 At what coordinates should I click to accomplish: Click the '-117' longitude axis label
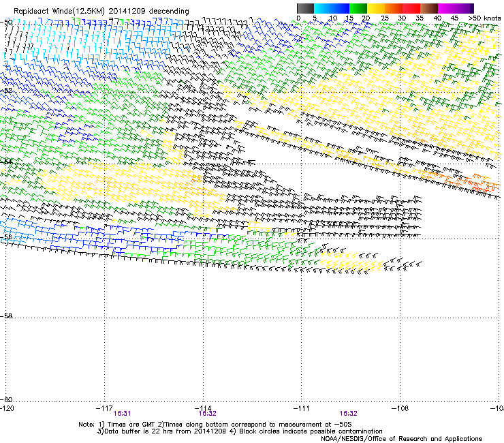point(104,408)
